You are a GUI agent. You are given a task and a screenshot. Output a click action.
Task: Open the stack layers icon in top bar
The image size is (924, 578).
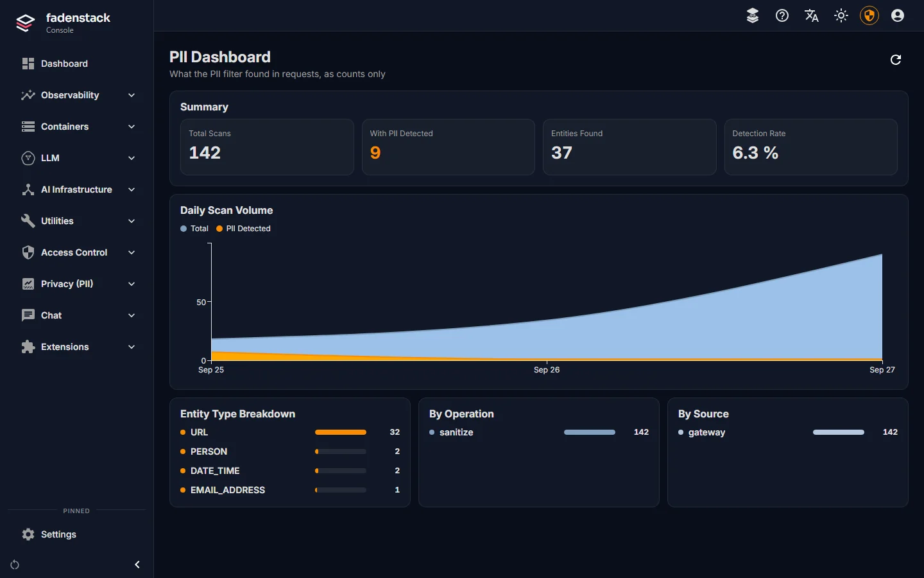(753, 15)
